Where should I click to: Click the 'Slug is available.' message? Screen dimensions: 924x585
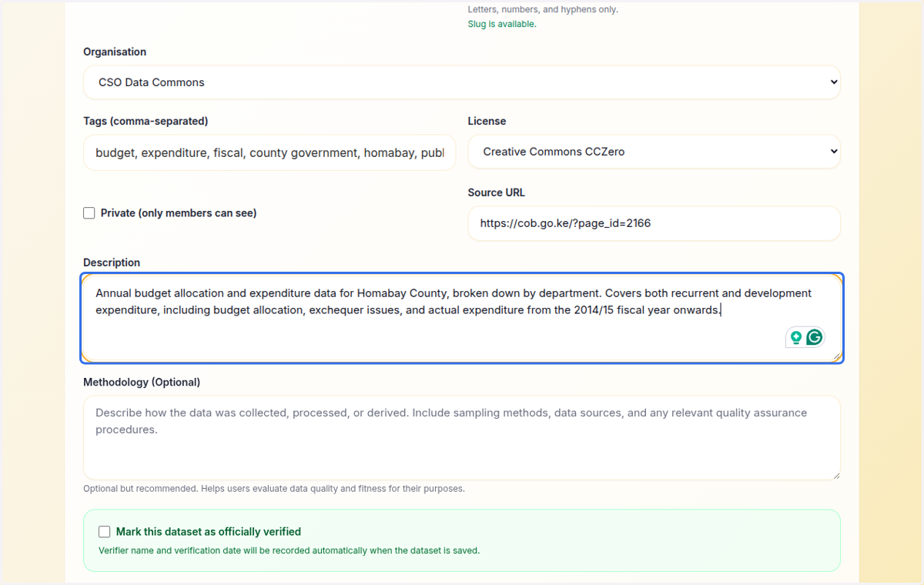point(502,24)
